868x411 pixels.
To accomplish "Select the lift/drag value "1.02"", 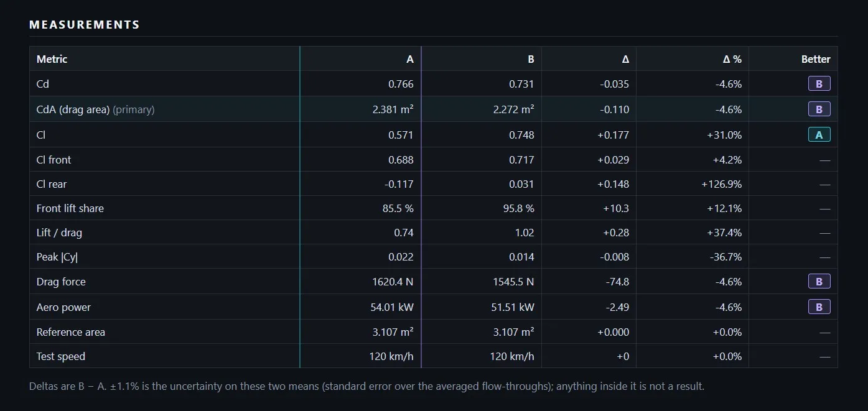I will (x=525, y=233).
